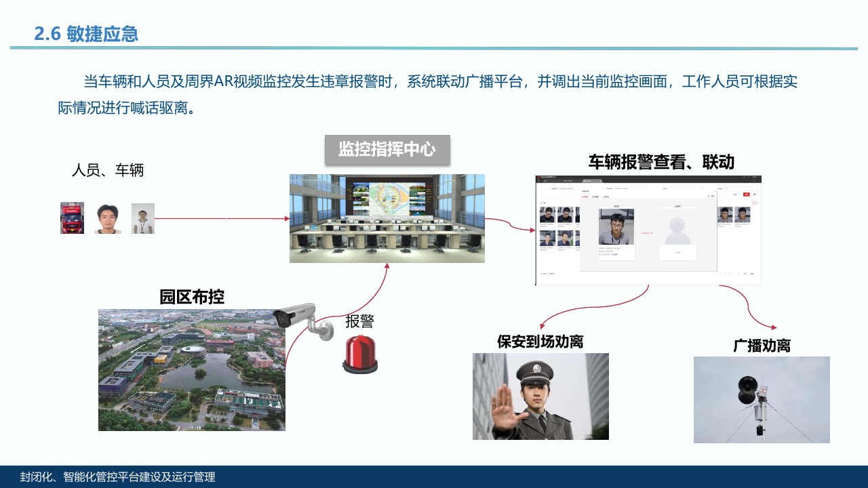Click the monitoring command center room image
The image size is (868, 488).
[x=387, y=218]
